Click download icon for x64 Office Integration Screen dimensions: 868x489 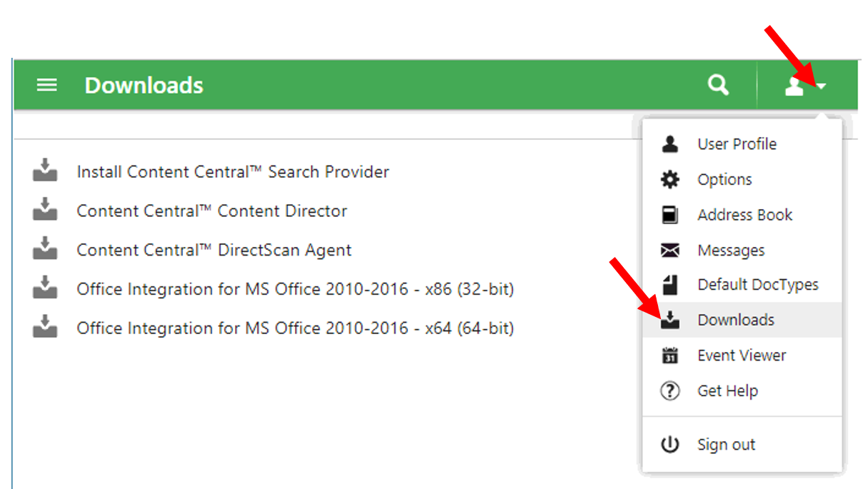pyautogui.click(x=45, y=328)
